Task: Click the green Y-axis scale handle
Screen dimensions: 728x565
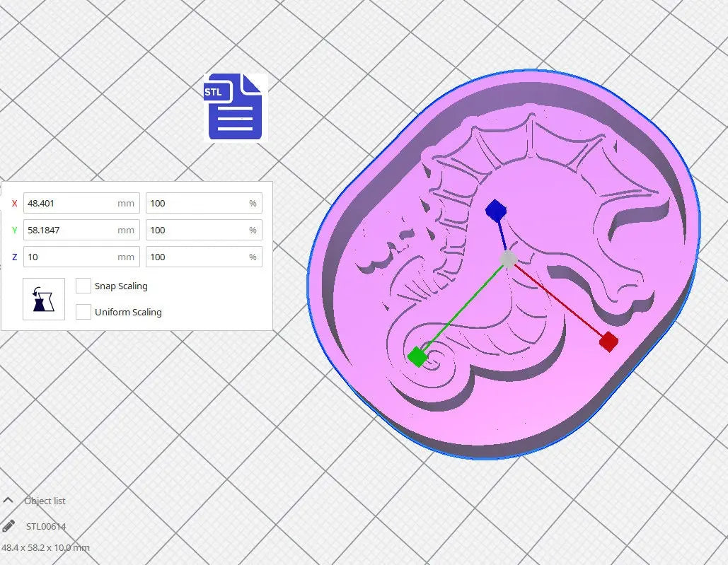Action: [x=417, y=356]
